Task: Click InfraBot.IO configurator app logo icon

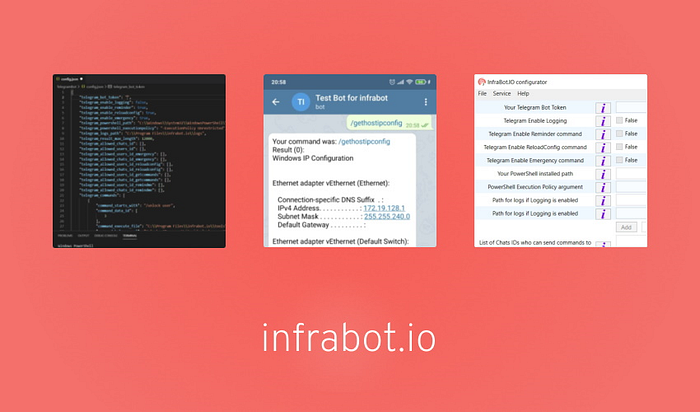Action: [x=481, y=82]
